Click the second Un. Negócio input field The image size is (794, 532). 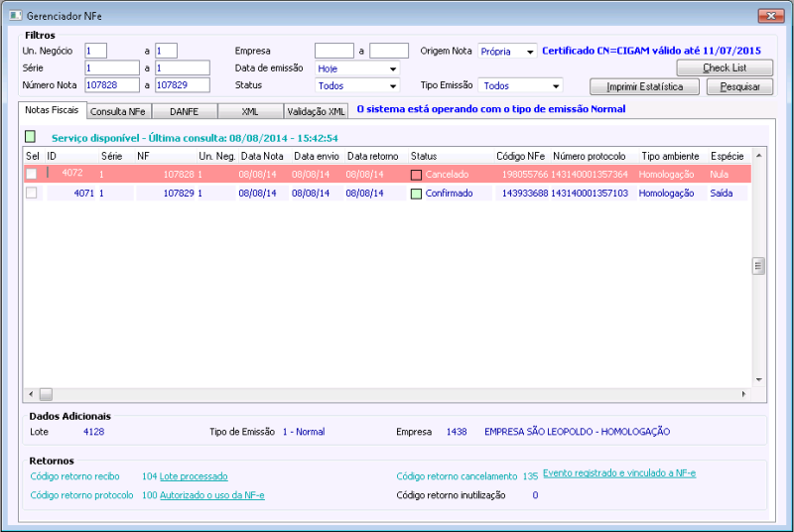[x=166, y=51]
